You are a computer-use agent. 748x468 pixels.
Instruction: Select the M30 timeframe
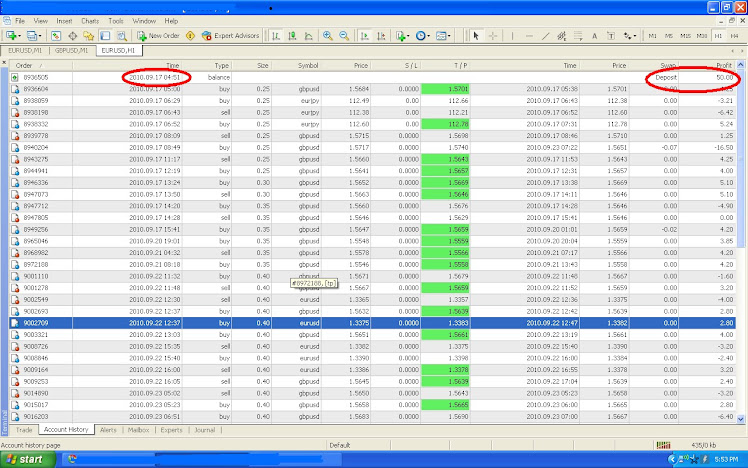[x=702, y=36]
